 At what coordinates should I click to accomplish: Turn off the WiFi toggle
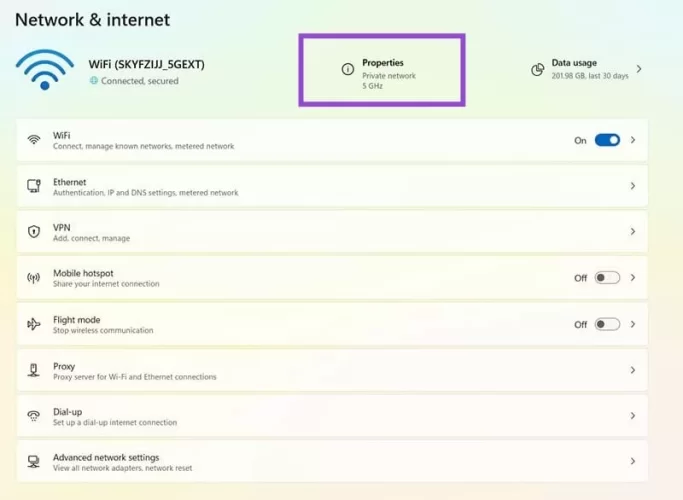607,140
